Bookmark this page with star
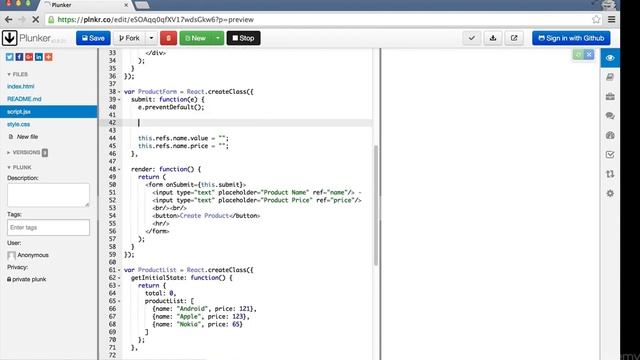 596,19
